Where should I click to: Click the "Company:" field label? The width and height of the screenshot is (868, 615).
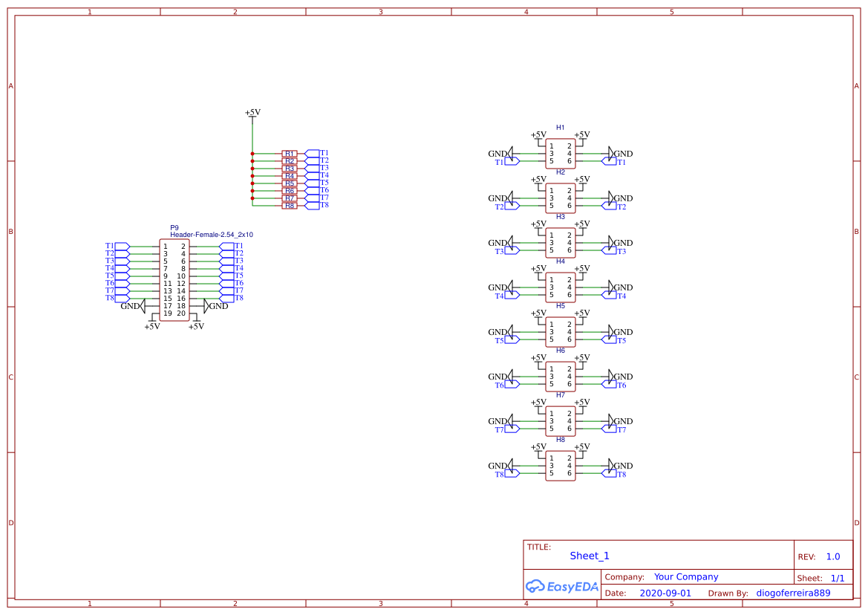pyautogui.click(x=624, y=577)
